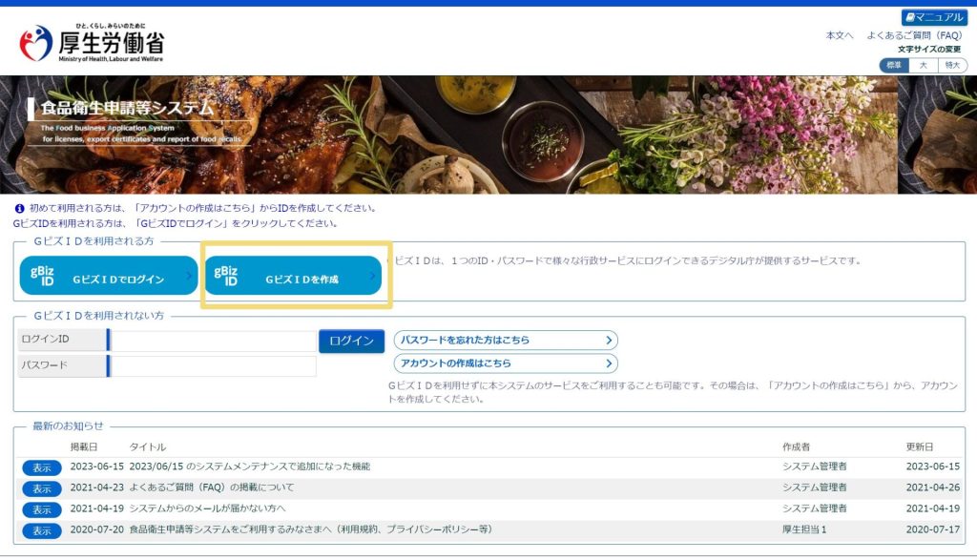Jump to 本文へ link

coord(840,35)
